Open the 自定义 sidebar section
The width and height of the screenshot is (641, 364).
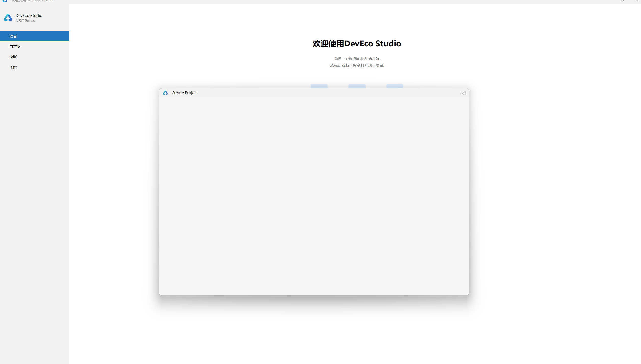(35, 47)
